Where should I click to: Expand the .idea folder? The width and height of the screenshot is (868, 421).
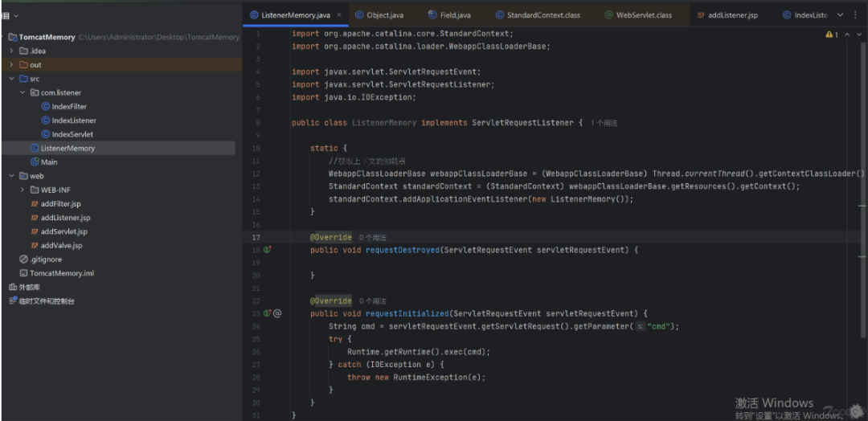11,51
